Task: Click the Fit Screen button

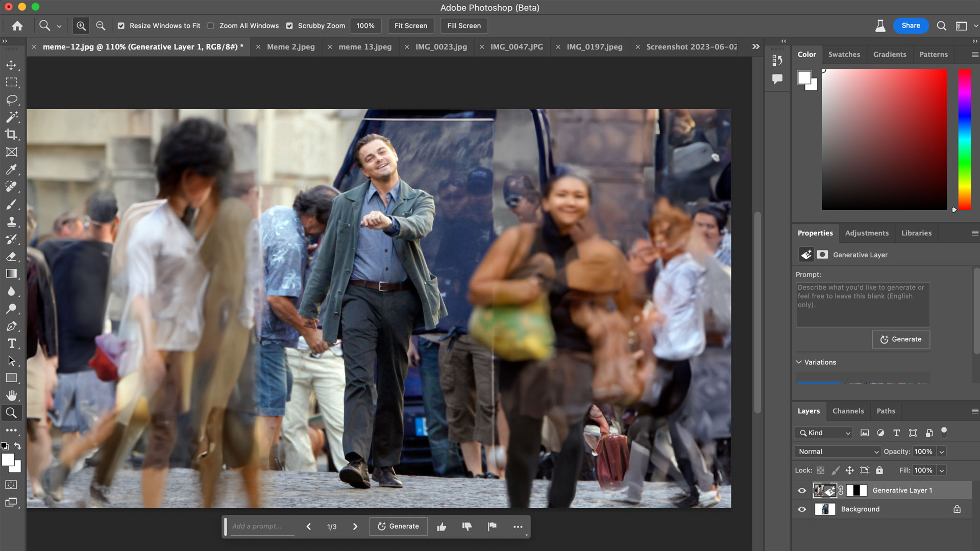Action: pos(411,26)
